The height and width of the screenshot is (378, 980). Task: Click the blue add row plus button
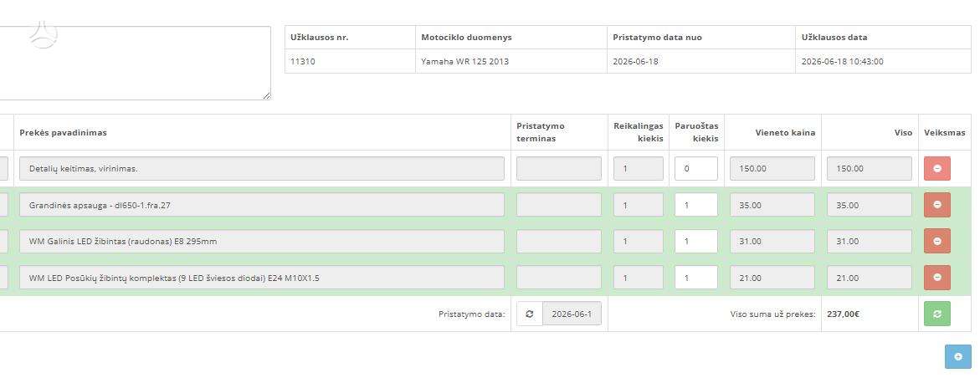click(957, 357)
